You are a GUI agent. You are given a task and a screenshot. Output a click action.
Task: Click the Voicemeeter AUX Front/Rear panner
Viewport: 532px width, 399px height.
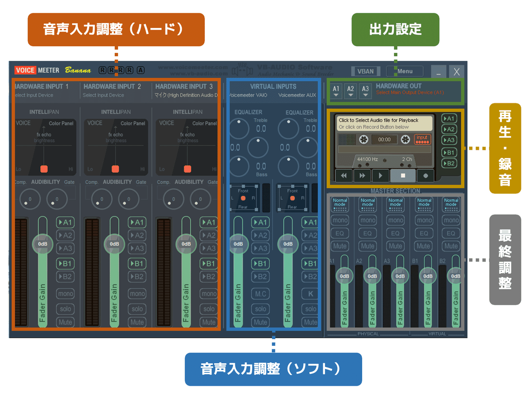pos(293,198)
